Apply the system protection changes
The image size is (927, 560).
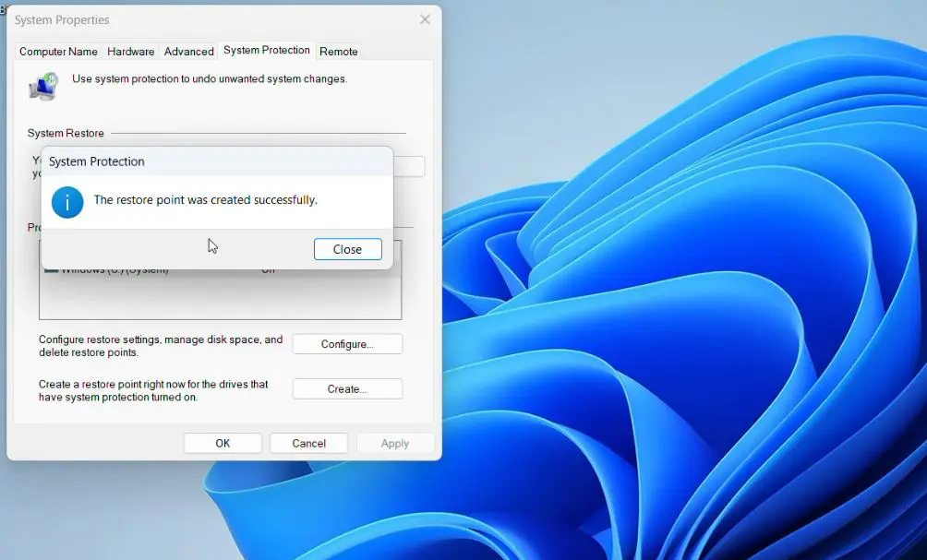[x=395, y=443]
